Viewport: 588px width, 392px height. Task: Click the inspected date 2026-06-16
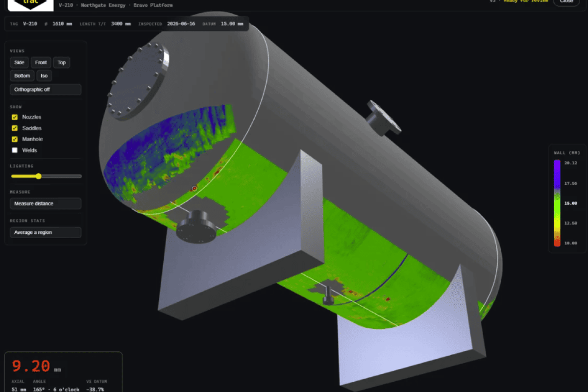(180, 24)
